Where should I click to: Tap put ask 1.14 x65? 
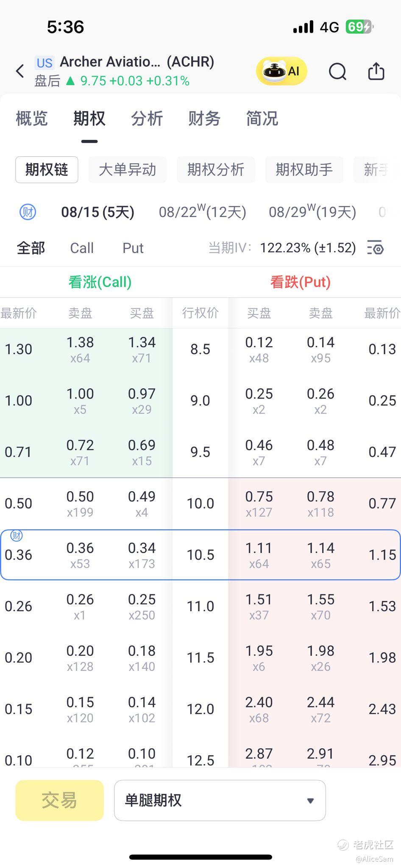click(320, 555)
